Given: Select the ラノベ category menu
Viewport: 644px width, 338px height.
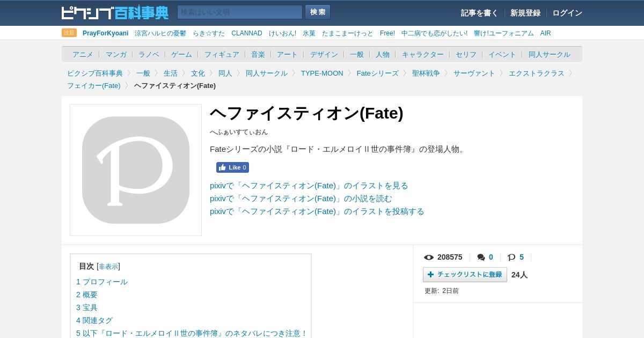Looking at the screenshot, I should [x=149, y=54].
